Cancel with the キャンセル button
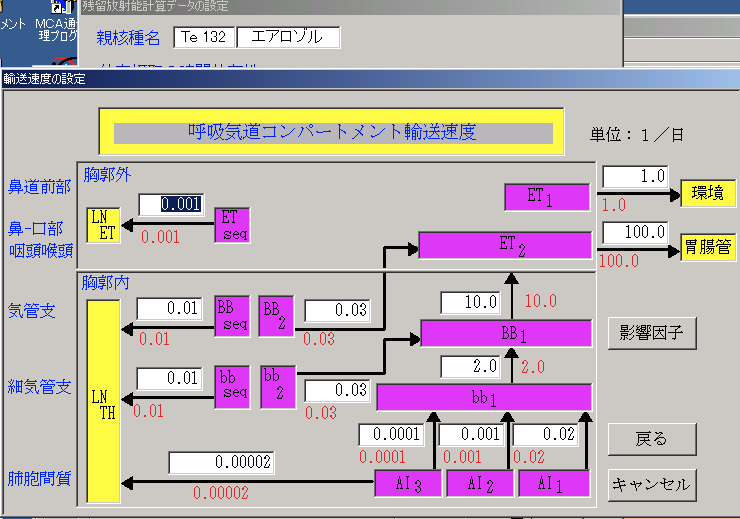 point(651,484)
